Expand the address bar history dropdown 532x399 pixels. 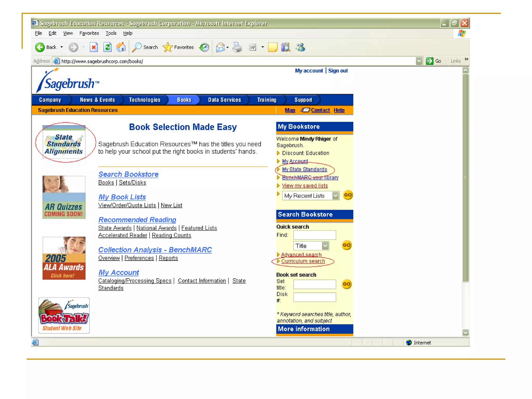point(419,61)
